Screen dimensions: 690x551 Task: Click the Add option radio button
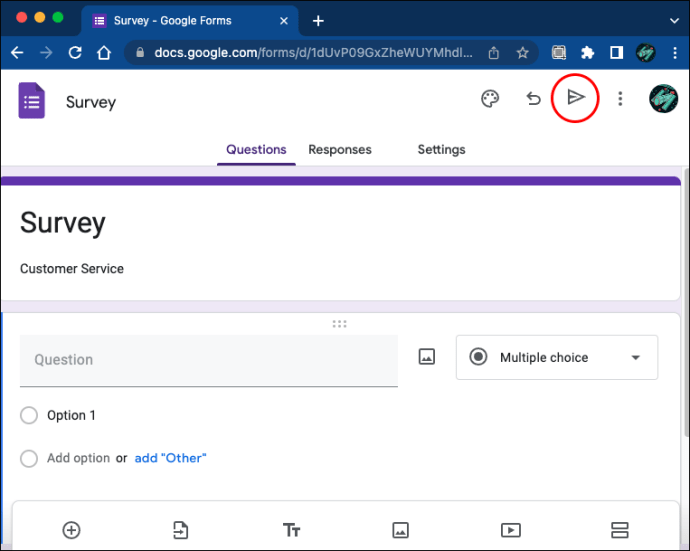pos(29,458)
